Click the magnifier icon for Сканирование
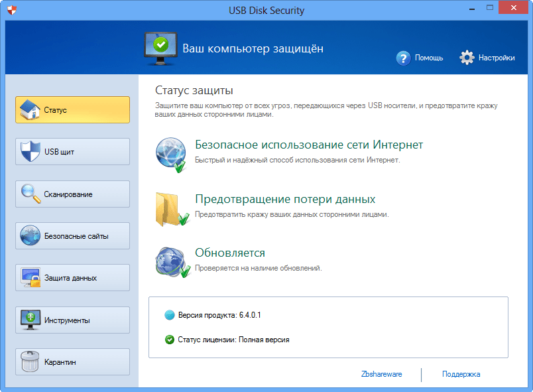 pos(30,194)
